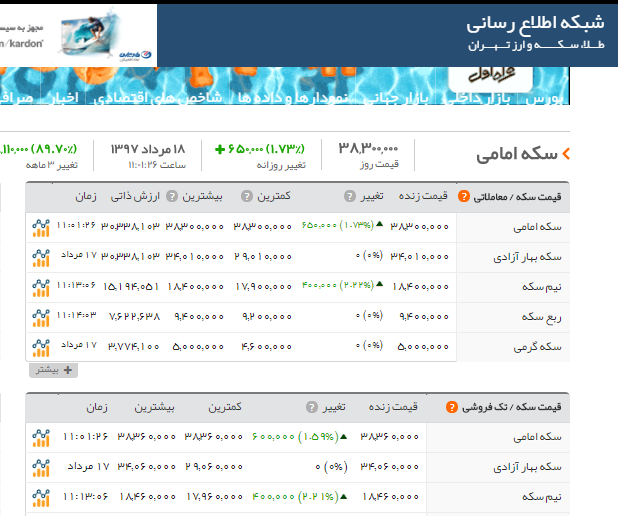Click سکه گرمی lowest price ۴,۶۰۰,۰۰۰
The height and width of the screenshot is (516, 618).
click(266, 346)
